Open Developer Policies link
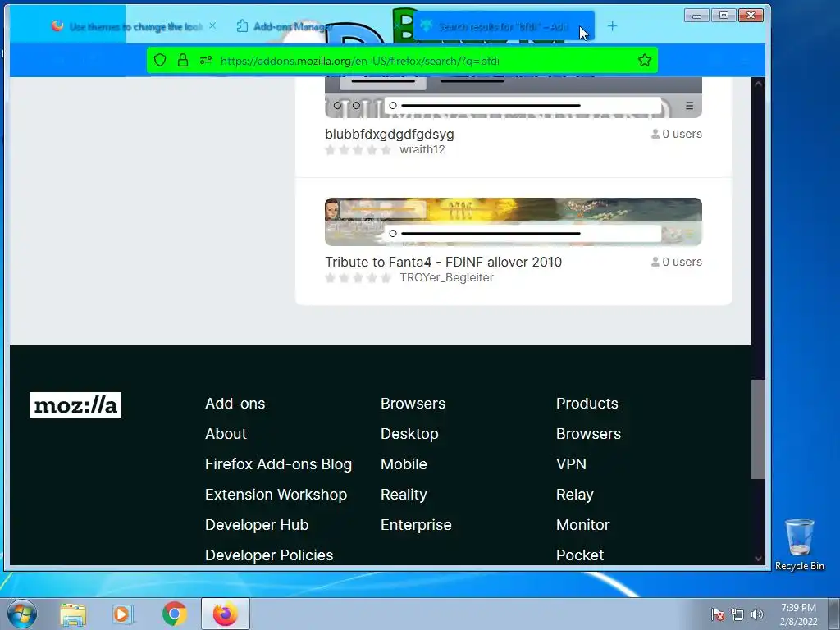Image resolution: width=840 pixels, height=630 pixels. (x=269, y=555)
